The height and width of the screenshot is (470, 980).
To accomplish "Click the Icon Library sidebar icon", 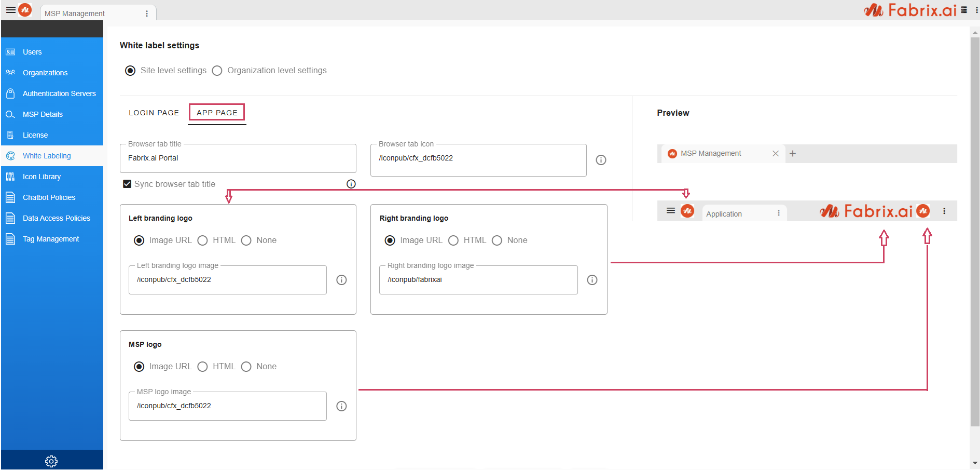I will tap(10, 177).
